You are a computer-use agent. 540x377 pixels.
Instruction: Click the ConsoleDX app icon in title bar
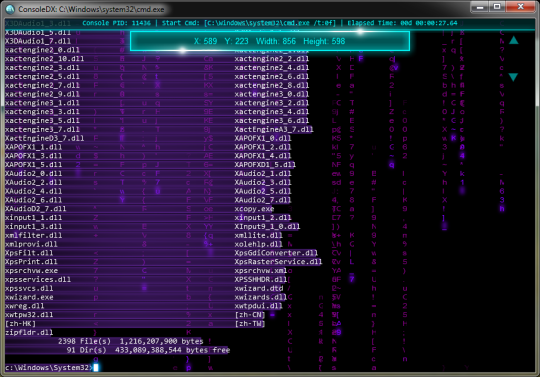(x=10, y=9)
